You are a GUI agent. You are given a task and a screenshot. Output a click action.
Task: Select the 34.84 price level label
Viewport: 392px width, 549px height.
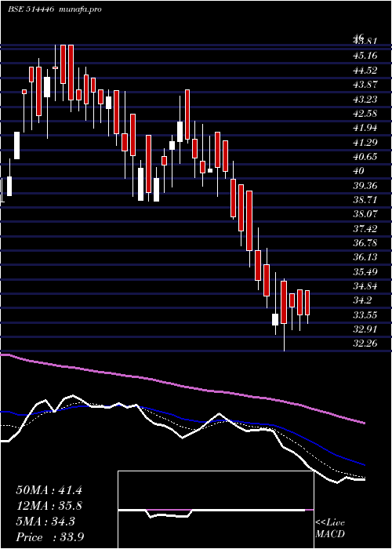click(365, 286)
